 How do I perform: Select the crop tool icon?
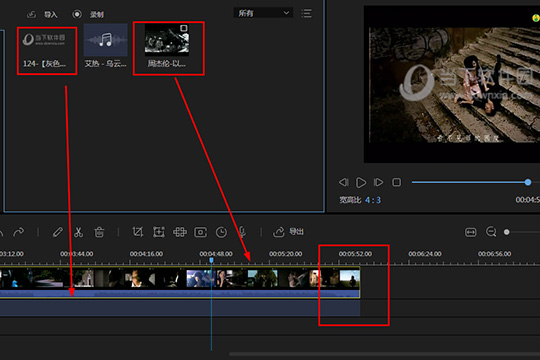click(x=138, y=232)
